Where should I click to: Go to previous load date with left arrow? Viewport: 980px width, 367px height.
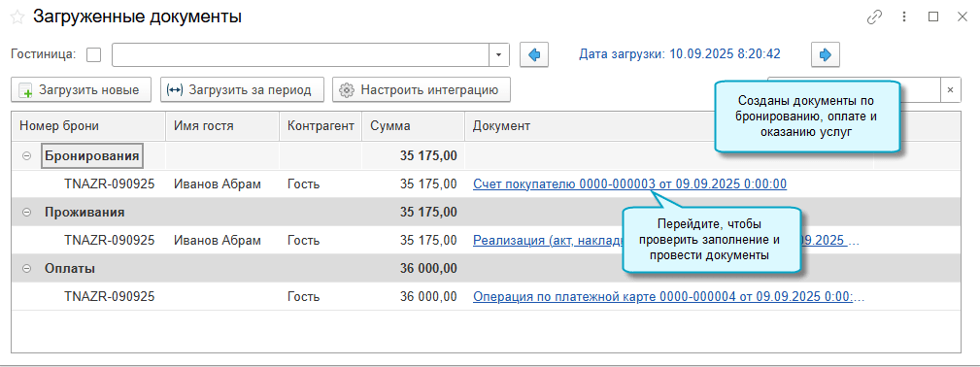coord(534,55)
